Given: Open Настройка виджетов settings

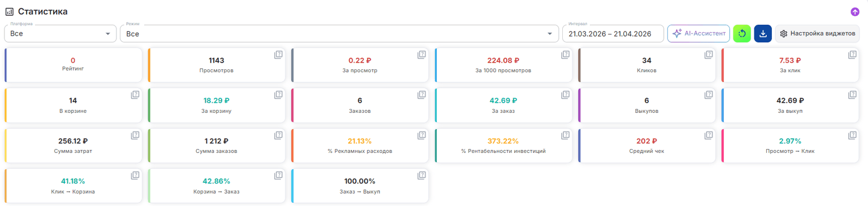Looking at the screenshot, I should [817, 34].
